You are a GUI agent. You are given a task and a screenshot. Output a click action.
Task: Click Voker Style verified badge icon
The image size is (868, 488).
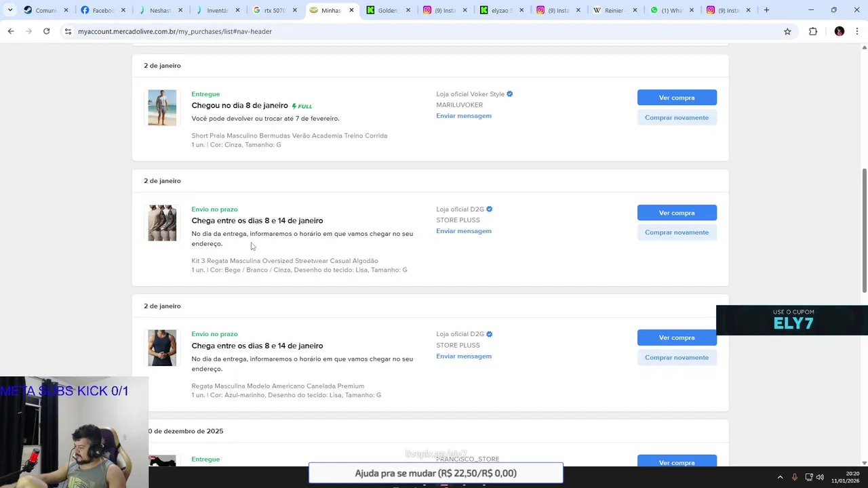point(510,94)
